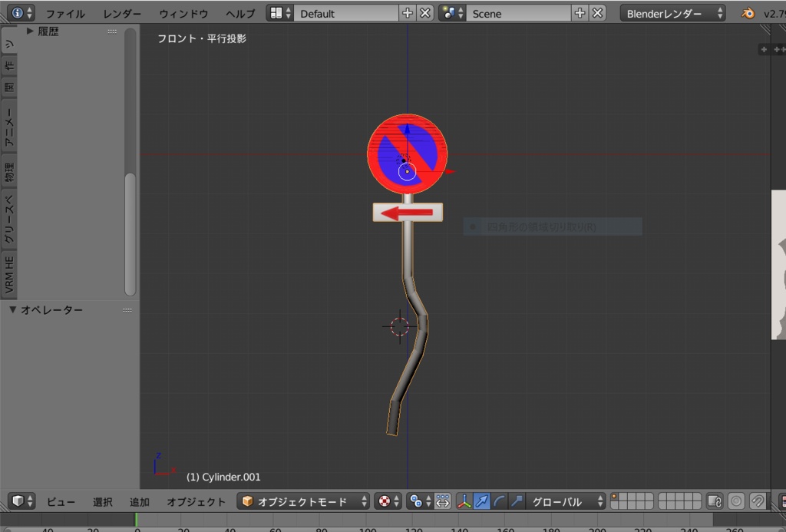Click the 履歴 panel drag grip

[x=112, y=31]
